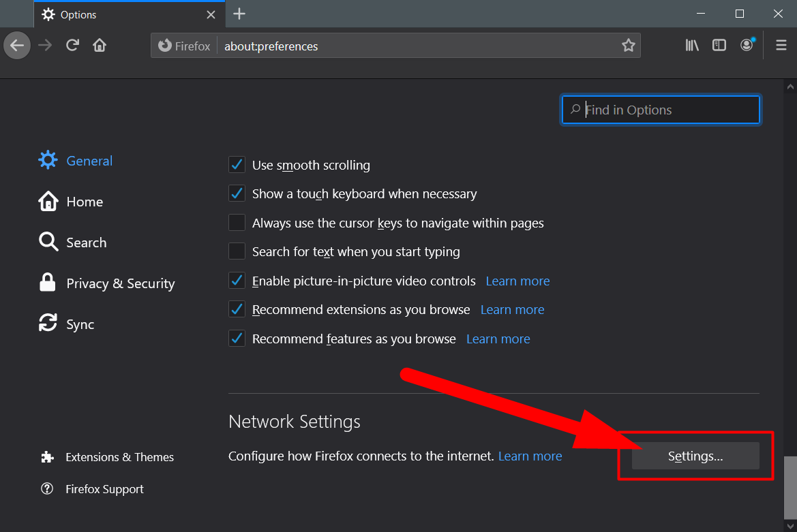Uncheck Recommend extensions as you browse
This screenshot has width=797, height=532.
point(237,309)
